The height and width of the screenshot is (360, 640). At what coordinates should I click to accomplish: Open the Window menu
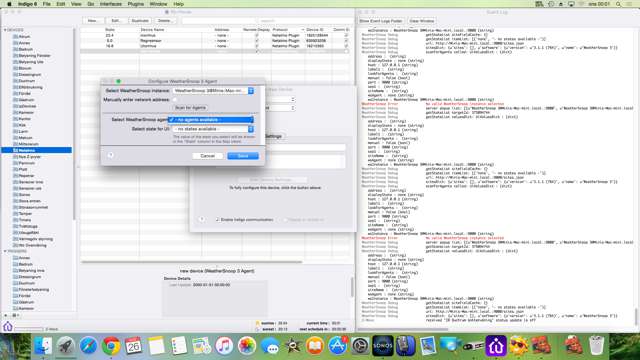click(158, 4)
